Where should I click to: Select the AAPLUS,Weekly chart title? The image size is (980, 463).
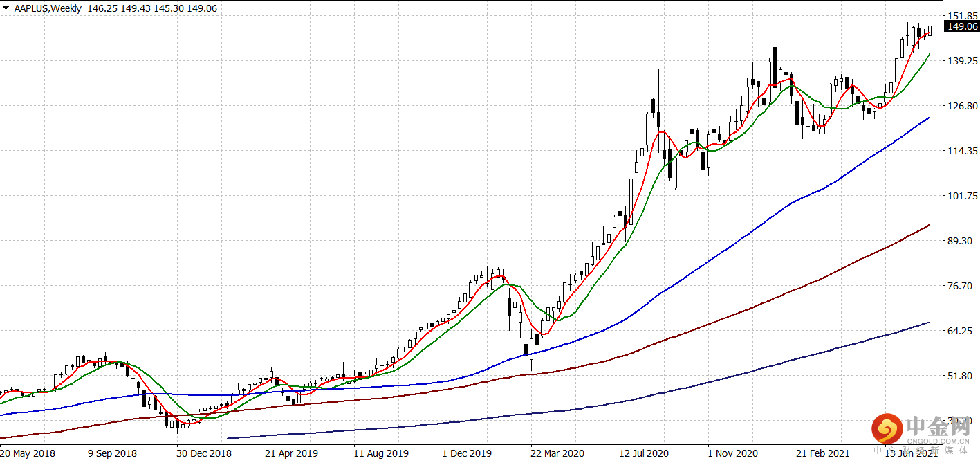(48, 9)
